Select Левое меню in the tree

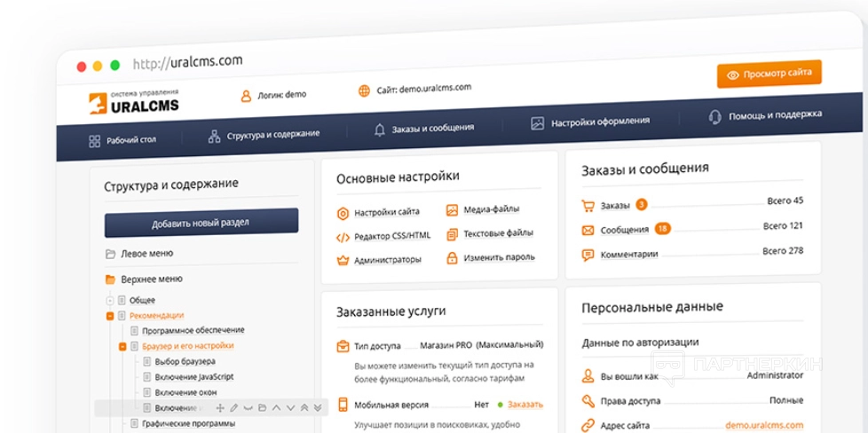[147, 254]
